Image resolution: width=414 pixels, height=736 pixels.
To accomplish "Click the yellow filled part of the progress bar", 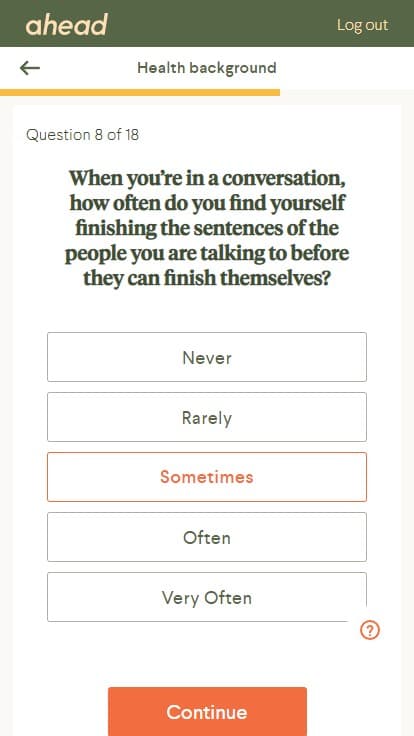I will click(140, 92).
